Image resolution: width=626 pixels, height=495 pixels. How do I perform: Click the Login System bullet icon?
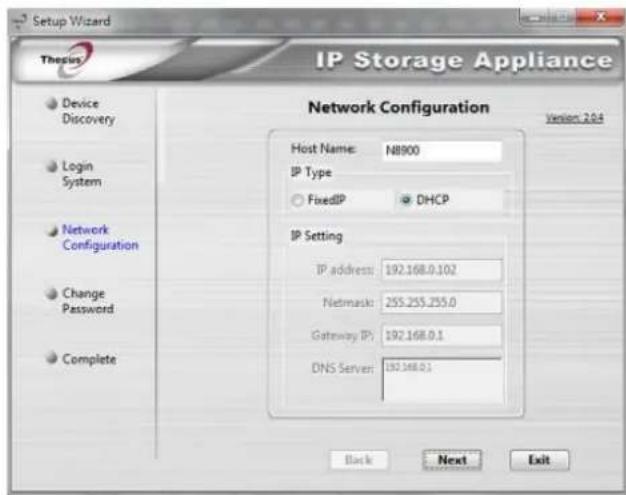52,166
